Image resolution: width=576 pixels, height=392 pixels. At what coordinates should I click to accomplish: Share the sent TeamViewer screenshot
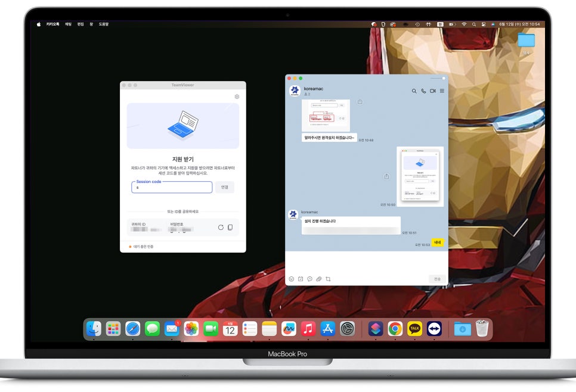pos(386,176)
